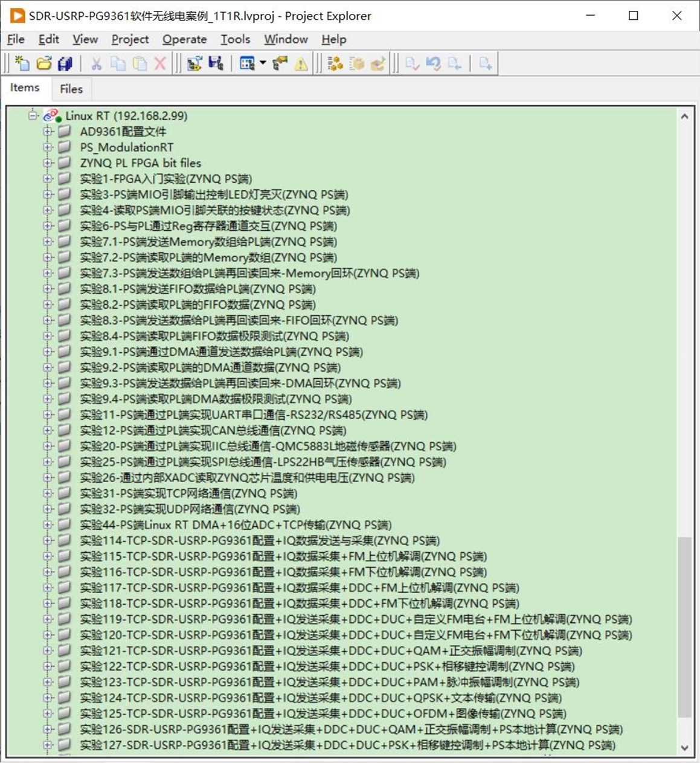Open the Window menu
Viewport: 700px width, 763px height.
(286, 39)
